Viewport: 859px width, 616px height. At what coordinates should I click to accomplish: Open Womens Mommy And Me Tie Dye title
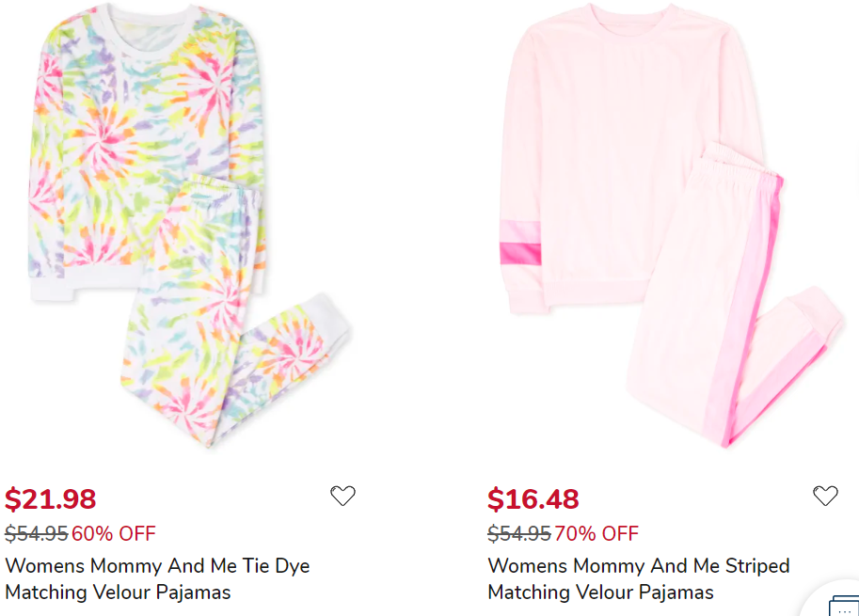[157, 566]
